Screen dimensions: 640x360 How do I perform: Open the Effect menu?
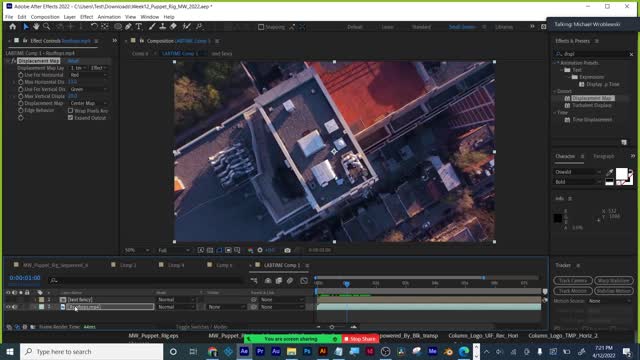87,17
